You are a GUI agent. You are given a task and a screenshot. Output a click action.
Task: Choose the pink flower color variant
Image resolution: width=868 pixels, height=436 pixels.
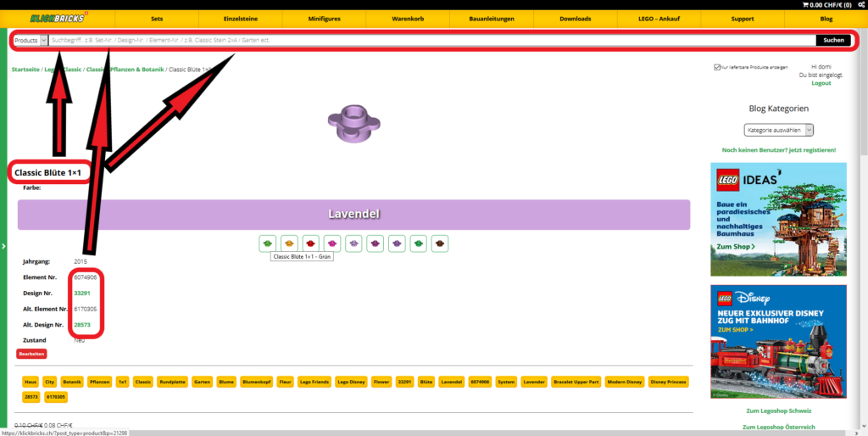tap(332, 243)
